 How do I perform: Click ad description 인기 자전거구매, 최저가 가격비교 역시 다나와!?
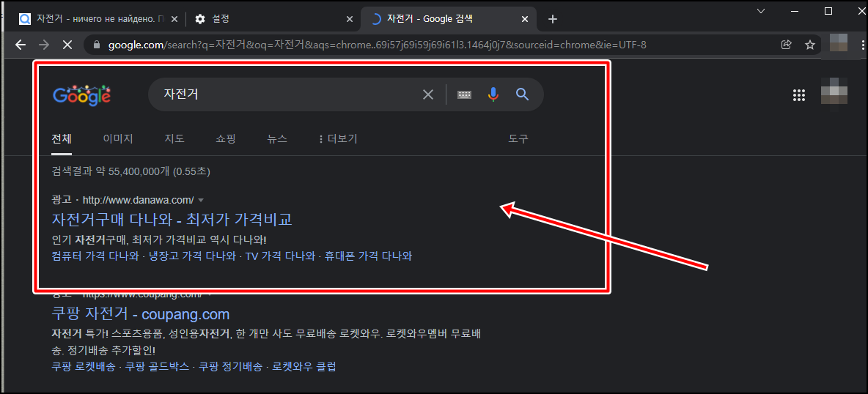pos(159,239)
